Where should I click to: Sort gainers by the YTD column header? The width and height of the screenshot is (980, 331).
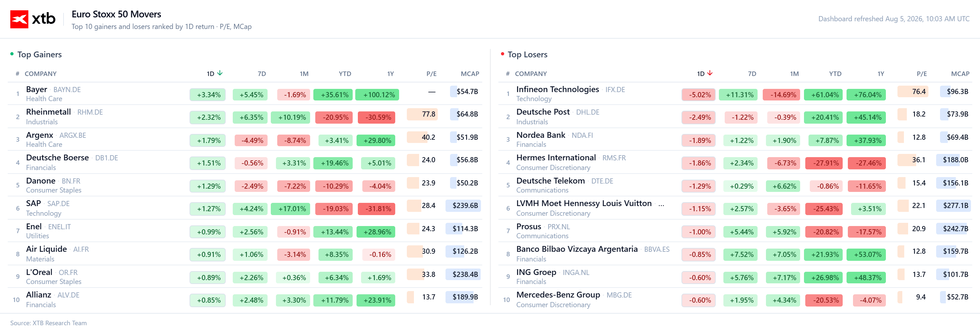pos(345,74)
